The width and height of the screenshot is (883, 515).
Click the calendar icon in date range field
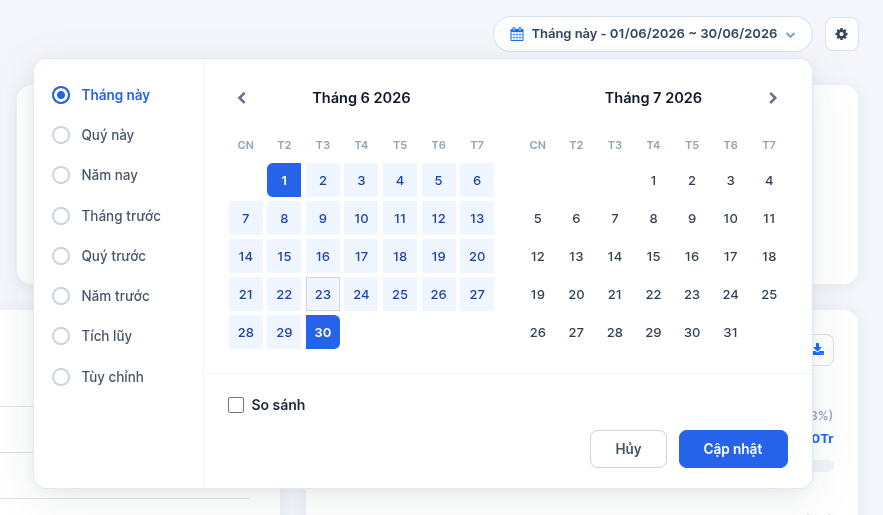(x=516, y=34)
